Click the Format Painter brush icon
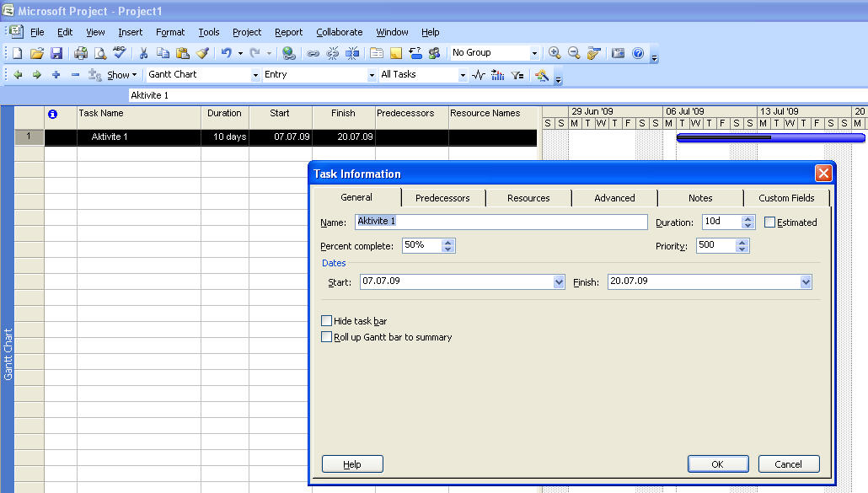This screenshot has height=493, width=868. pos(202,53)
